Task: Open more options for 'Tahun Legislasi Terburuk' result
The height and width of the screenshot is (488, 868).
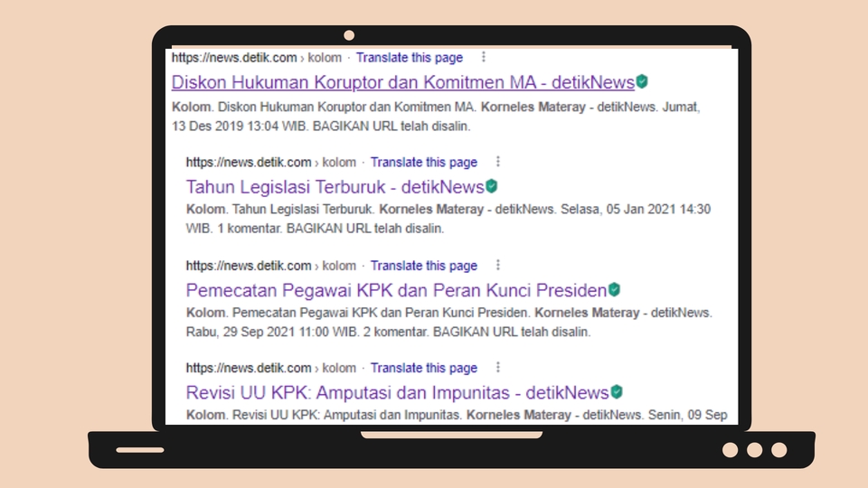Action: tap(498, 162)
